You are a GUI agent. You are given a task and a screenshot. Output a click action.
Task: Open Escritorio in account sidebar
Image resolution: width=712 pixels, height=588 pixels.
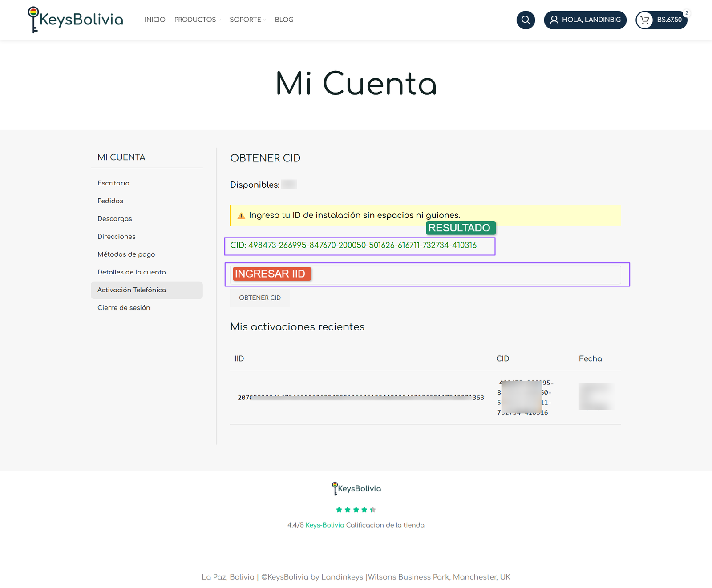[113, 183]
